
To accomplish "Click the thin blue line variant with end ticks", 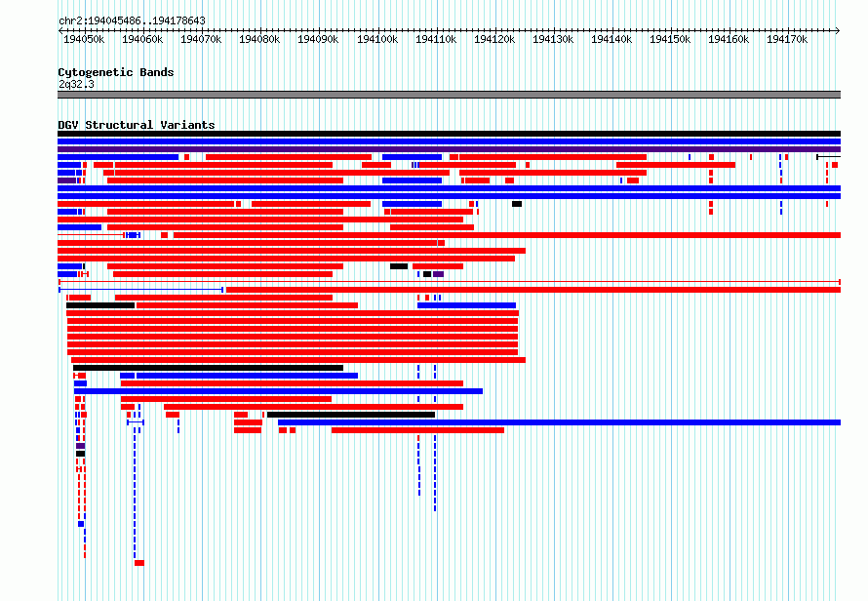I will (x=141, y=290).
